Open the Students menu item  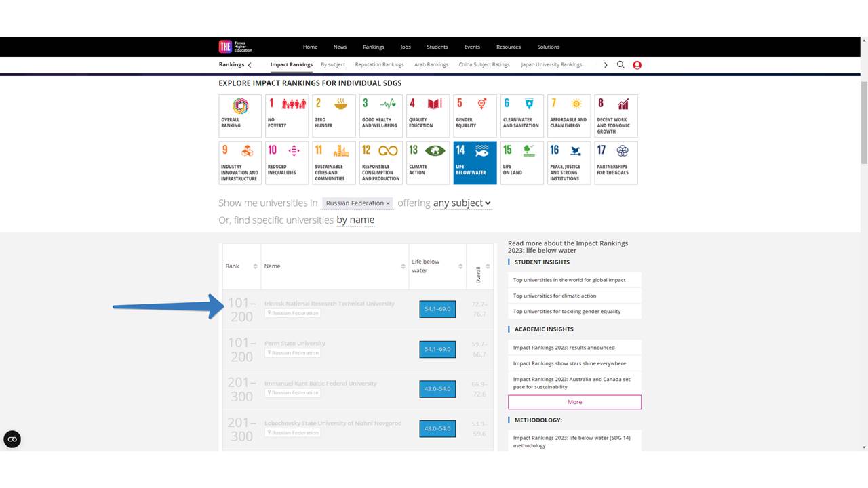click(437, 47)
